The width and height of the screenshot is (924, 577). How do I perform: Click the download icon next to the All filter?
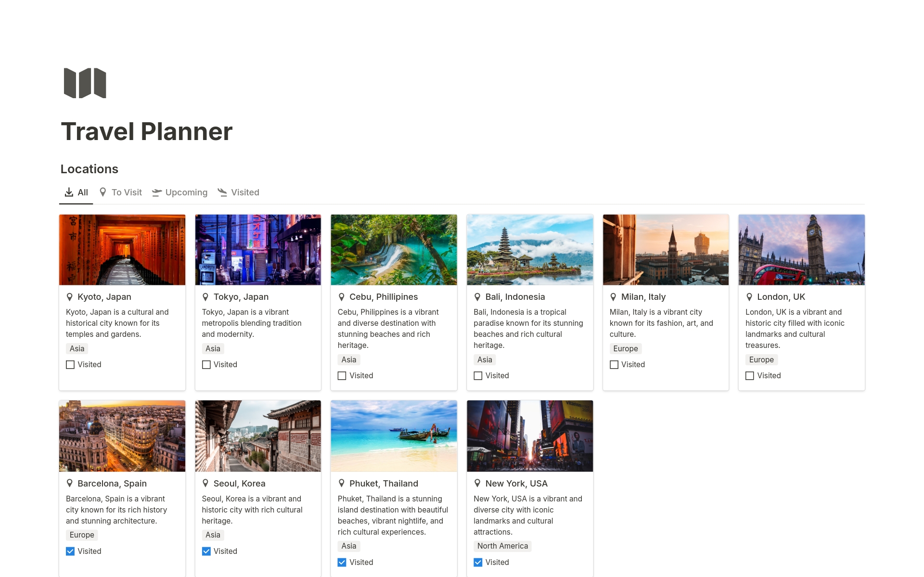click(69, 192)
